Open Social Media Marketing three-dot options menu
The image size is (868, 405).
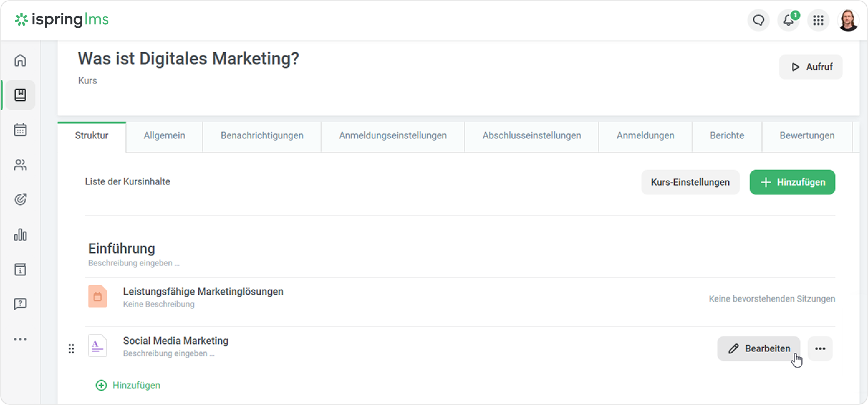(820, 348)
